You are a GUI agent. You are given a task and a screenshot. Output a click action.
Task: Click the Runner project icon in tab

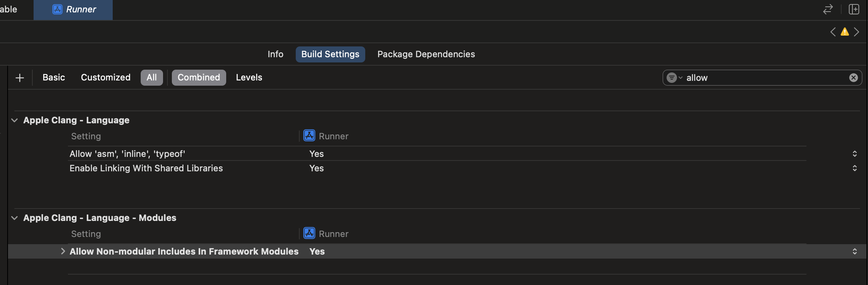[x=58, y=10]
